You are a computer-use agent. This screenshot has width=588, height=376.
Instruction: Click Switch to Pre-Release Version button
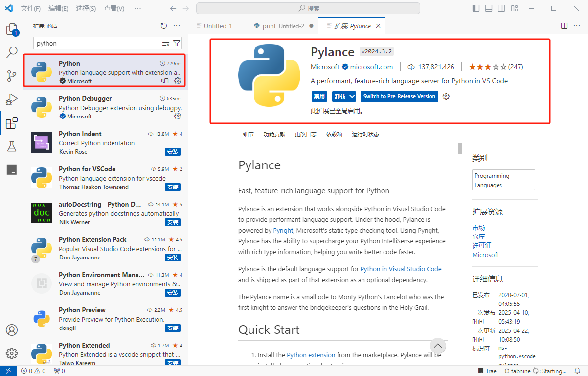(x=399, y=96)
